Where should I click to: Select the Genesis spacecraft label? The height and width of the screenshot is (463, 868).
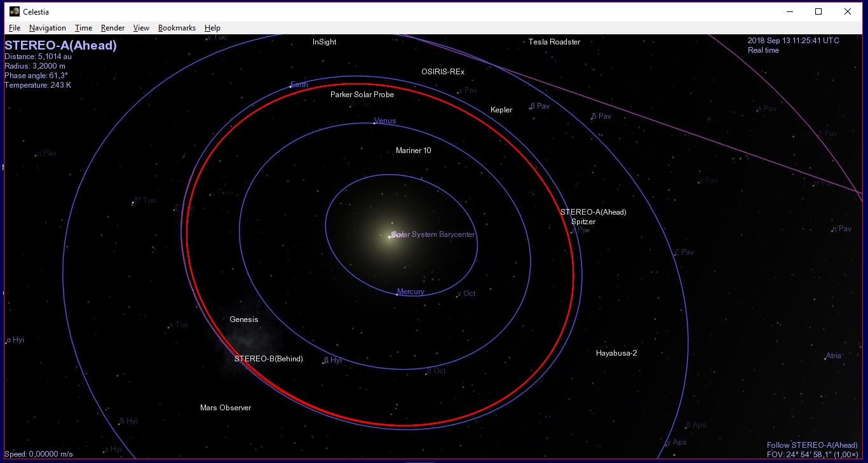coord(244,319)
